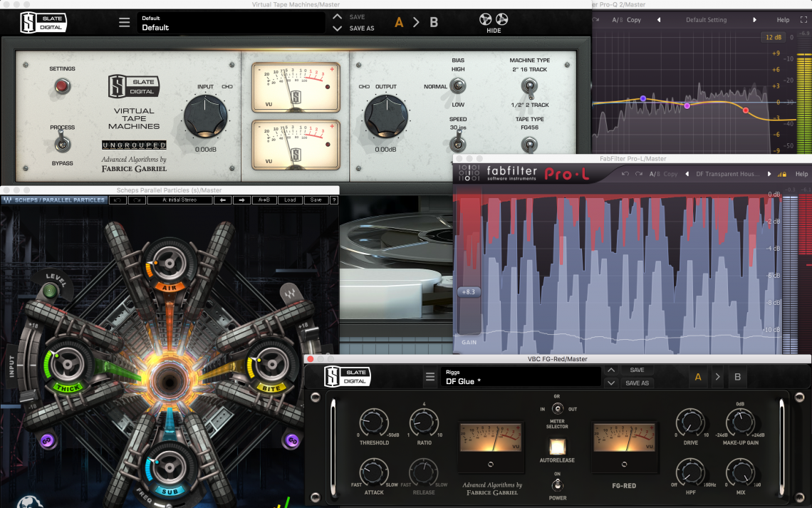Click the Waves logo on Scheps Parallel Particles
This screenshot has height=508, width=812.
click(x=9, y=200)
